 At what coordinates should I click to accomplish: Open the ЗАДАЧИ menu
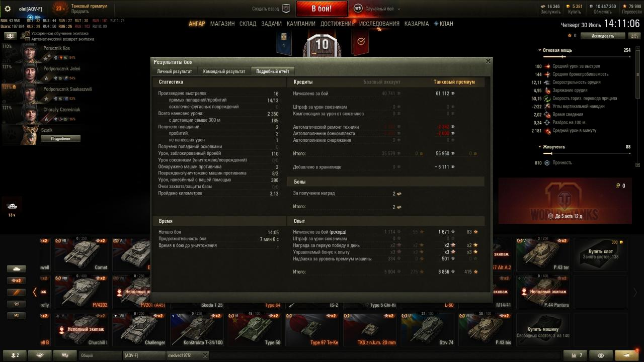coord(271,24)
